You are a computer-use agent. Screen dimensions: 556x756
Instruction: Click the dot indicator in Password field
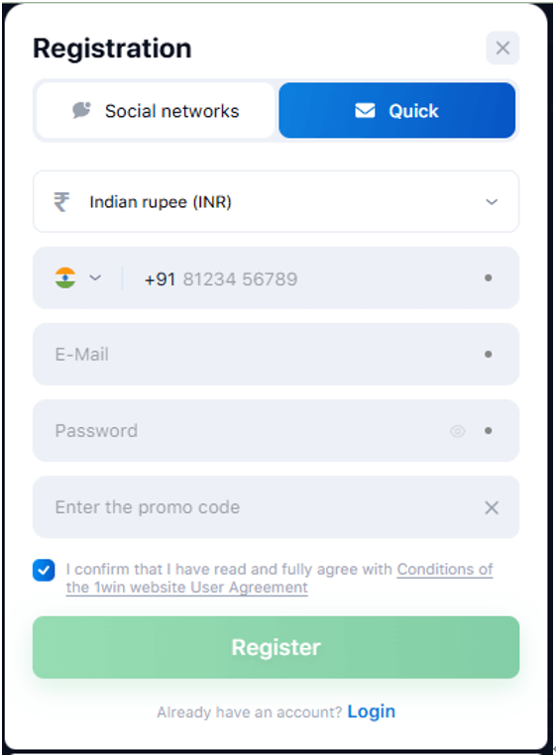click(x=488, y=431)
